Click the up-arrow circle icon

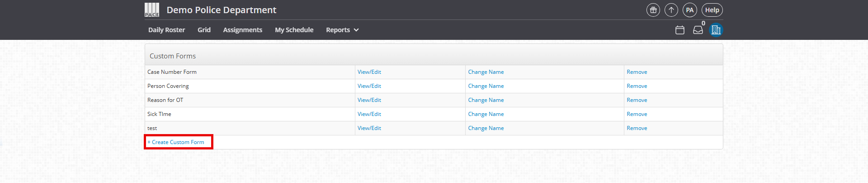pyautogui.click(x=671, y=10)
